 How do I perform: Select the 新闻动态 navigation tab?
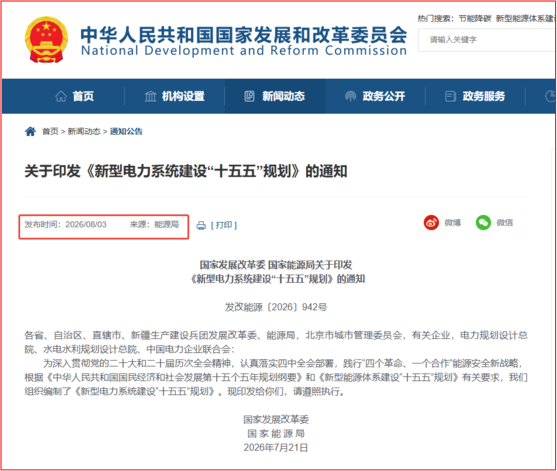275,96
